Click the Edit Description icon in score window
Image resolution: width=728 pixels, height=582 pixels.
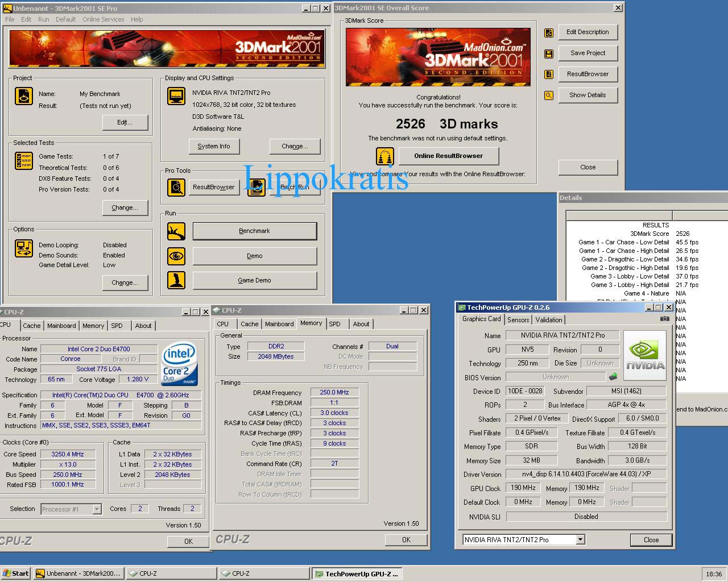(549, 33)
